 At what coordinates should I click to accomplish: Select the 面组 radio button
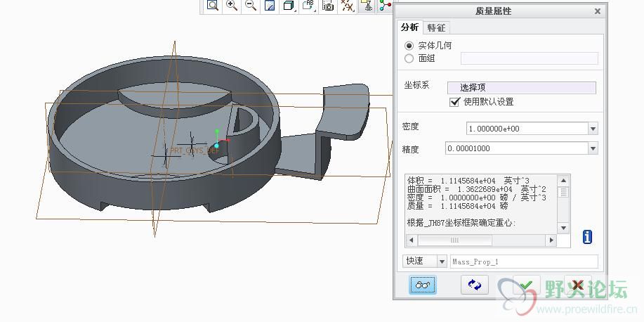click(409, 59)
